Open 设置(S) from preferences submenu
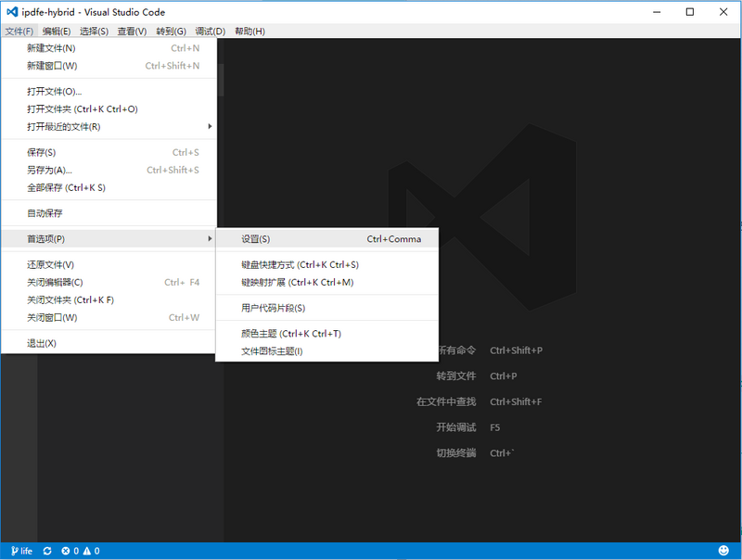The width and height of the screenshot is (742, 560). tap(327, 239)
